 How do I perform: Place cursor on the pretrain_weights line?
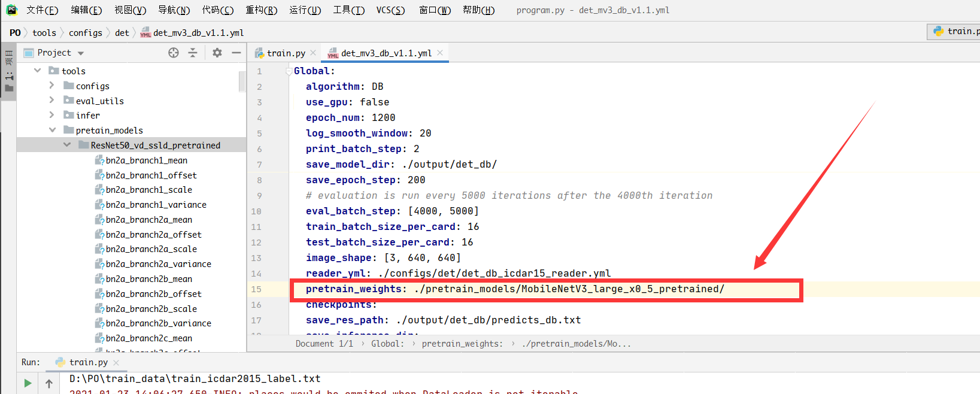pos(515,289)
